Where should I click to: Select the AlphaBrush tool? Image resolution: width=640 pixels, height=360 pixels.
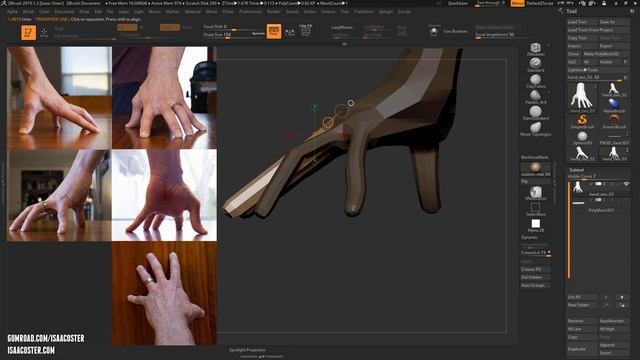[x=613, y=105]
